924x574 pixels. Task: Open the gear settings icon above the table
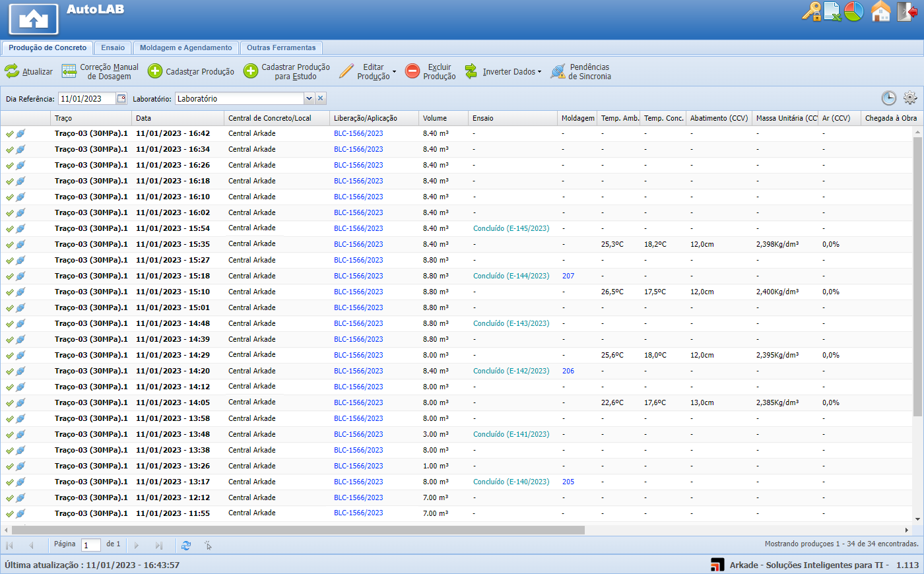[x=910, y=98]
